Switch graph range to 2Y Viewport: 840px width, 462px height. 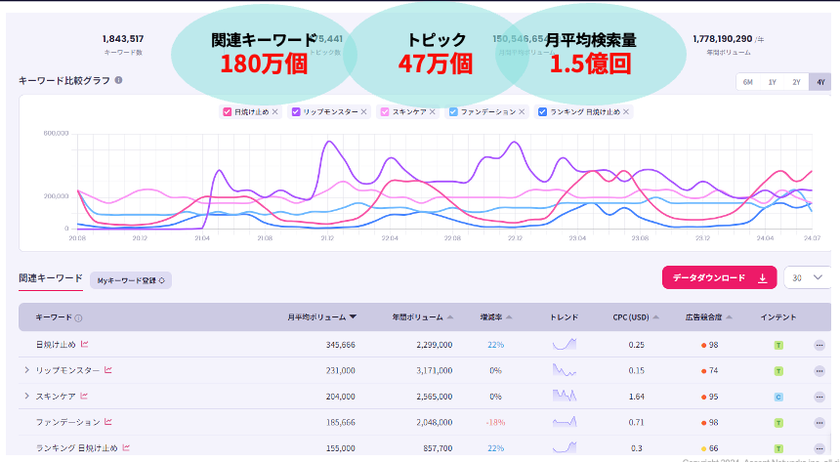(x=796, y=82)
